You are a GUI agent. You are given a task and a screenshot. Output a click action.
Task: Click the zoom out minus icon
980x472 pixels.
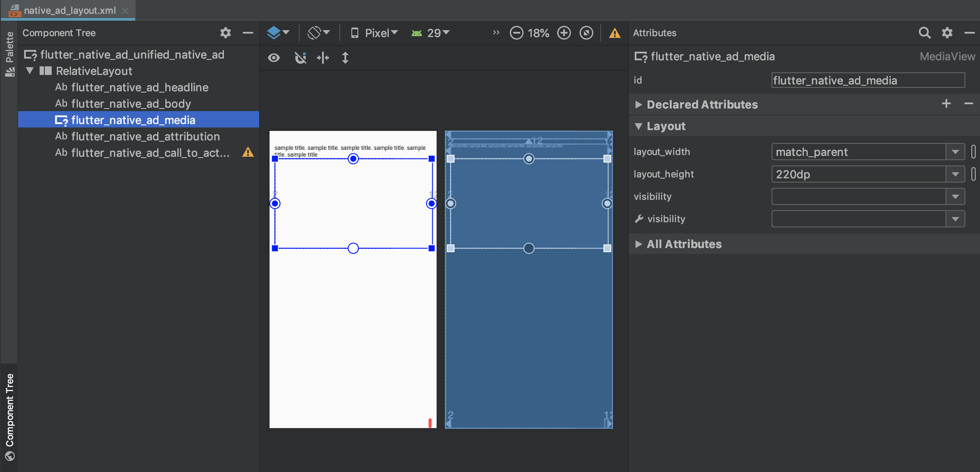pyautogui.click(x=516, y=33)
